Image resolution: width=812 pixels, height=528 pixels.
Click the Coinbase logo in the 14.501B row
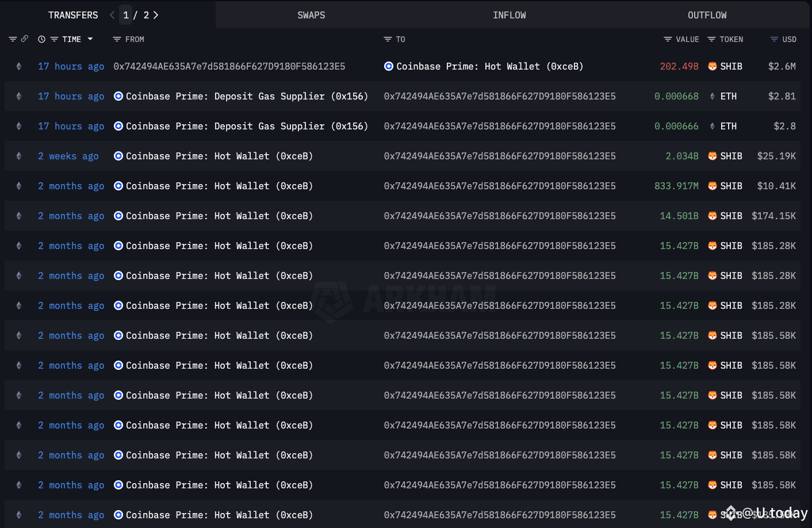coord(118,216)
